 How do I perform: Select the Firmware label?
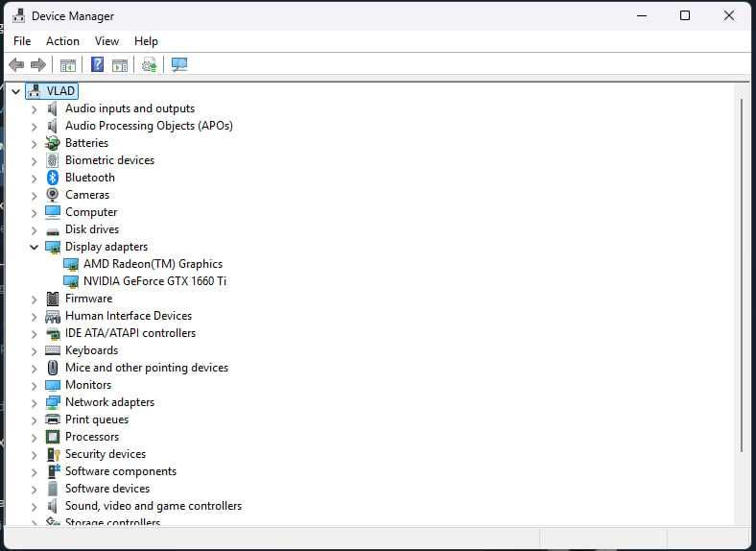[88, 299]
